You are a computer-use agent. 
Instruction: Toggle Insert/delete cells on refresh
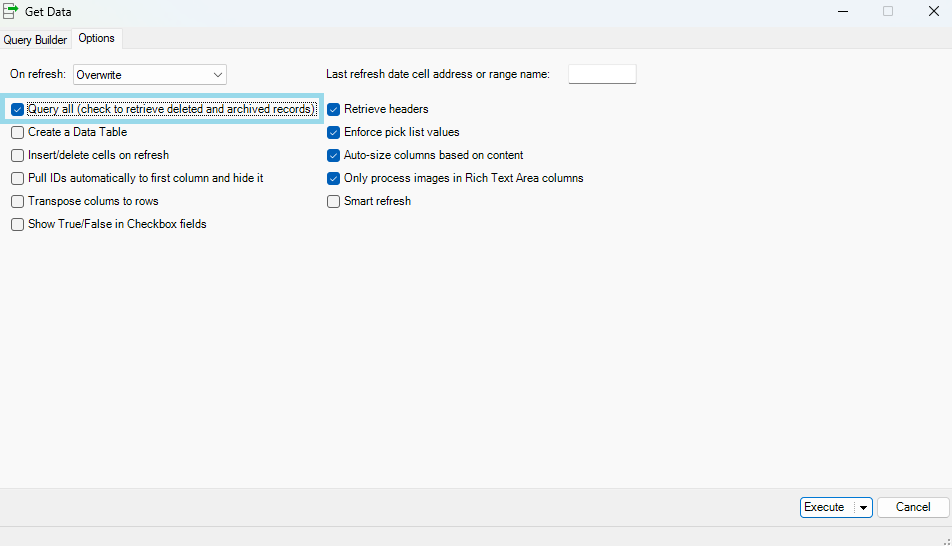[x=17, y=155]
